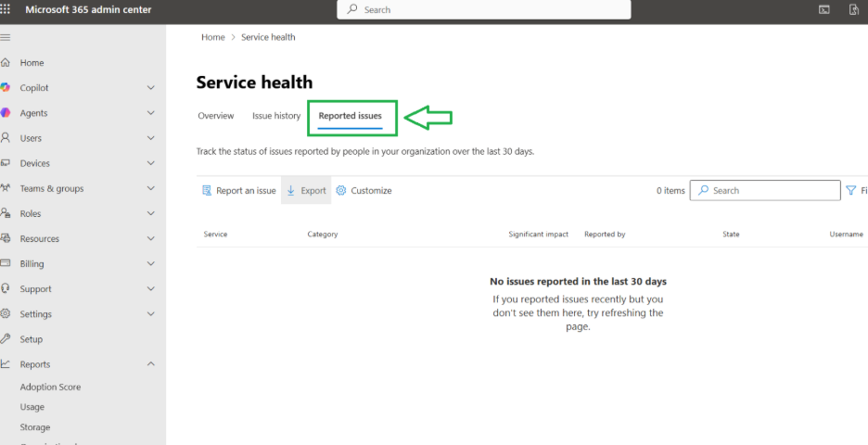Click the Home house icon in sidebar
Image resolution: width=868 pixels, height=445 pixels.
pyautogui.click(x=5, y=62)
